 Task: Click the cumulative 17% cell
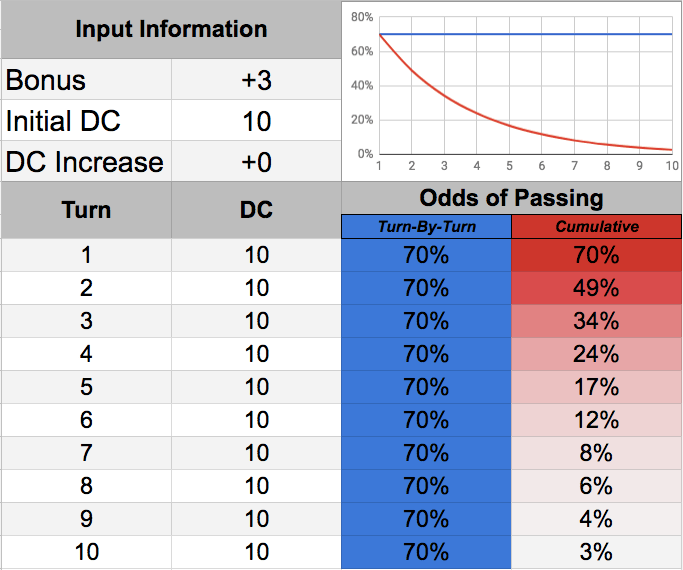597,387
